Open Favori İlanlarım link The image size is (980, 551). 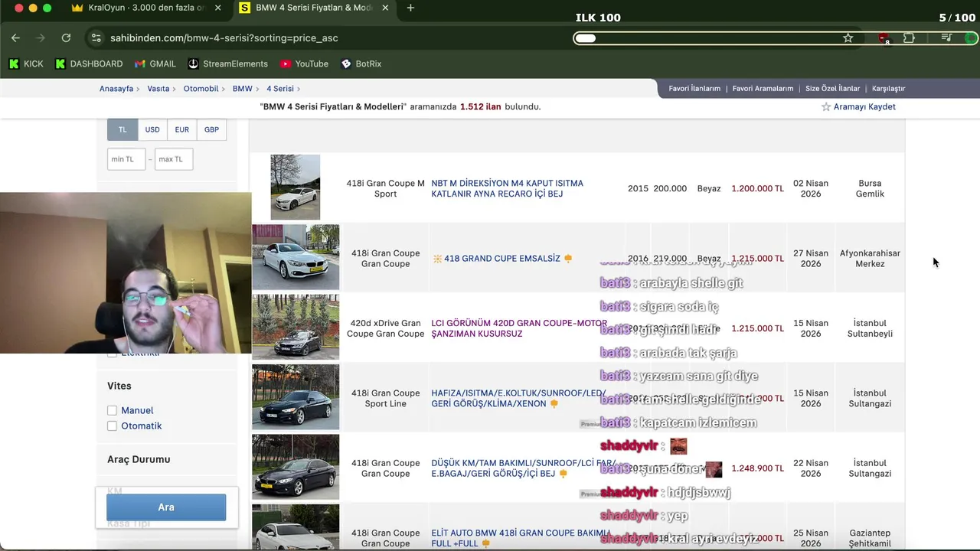(x=694, y=89)
